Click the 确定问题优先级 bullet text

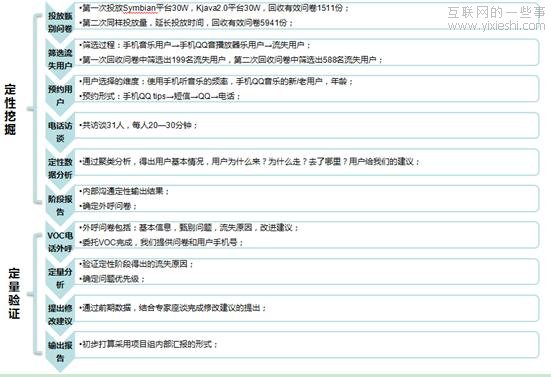tap(112, 279)
